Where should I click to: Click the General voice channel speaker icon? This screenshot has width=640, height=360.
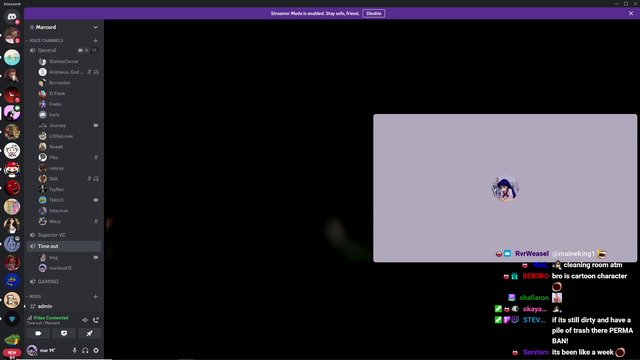(x=33, y=50)
